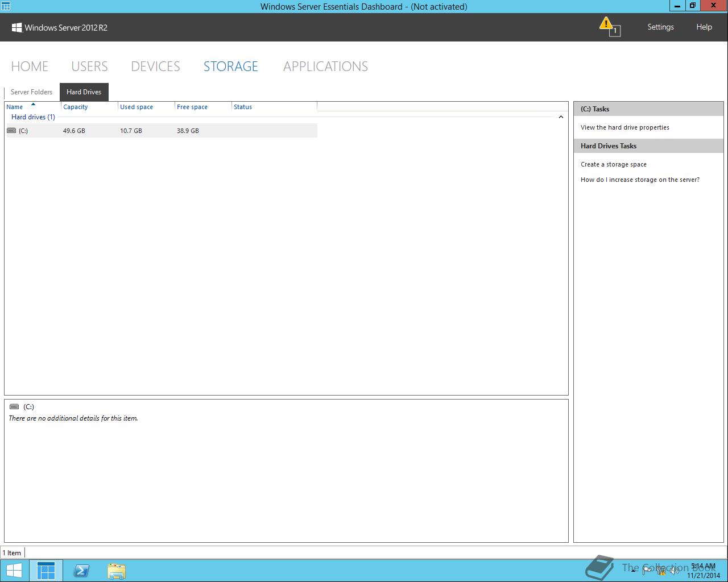Click View the hard drive properties
The width and height of the screenshot is (728, 582).
point(624,127)
